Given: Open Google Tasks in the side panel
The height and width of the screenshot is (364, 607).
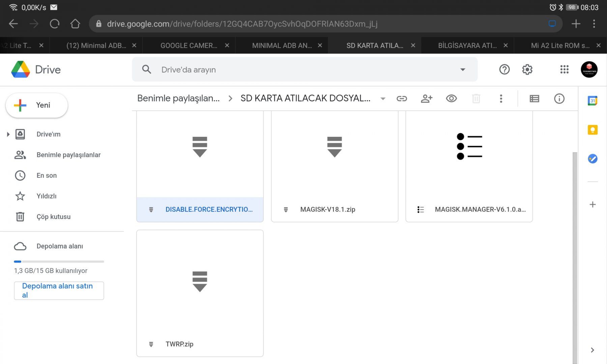Looking at the screenshot, I should 592,158.
